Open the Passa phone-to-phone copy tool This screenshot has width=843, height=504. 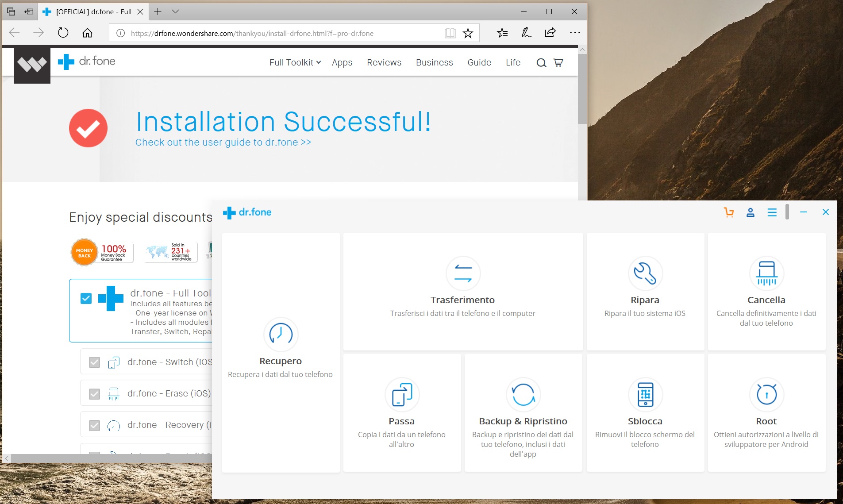click(x=402, y=413)
